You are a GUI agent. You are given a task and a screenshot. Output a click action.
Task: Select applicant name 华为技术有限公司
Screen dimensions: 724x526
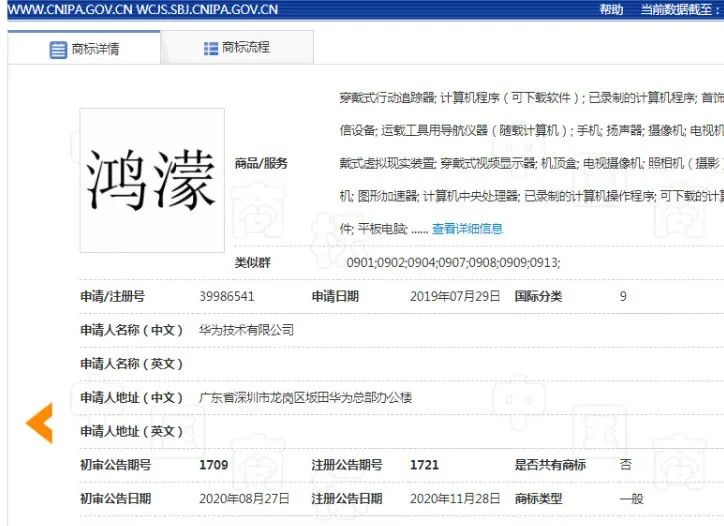[247, 330]
